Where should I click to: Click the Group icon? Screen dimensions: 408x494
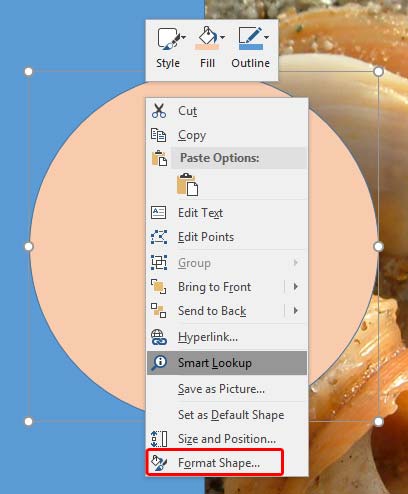coord(159,263)
